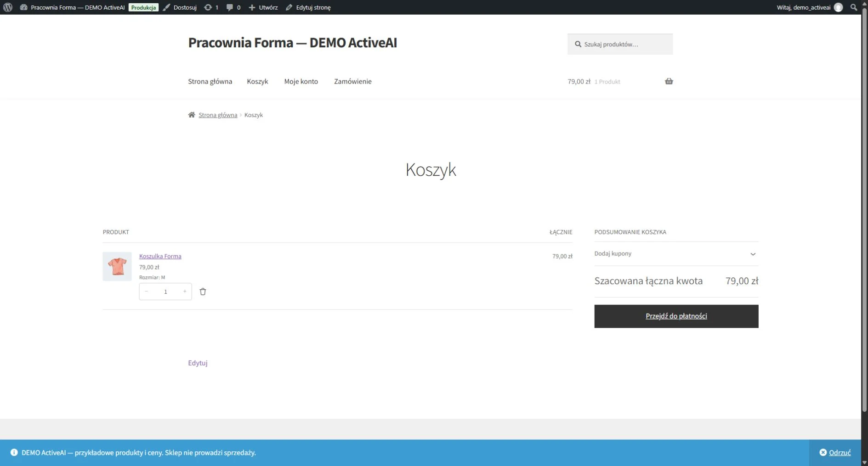Remove Koszulka Forma with trash icon
The height and width of the screenshot is (466, 868).
coord(203,292)
